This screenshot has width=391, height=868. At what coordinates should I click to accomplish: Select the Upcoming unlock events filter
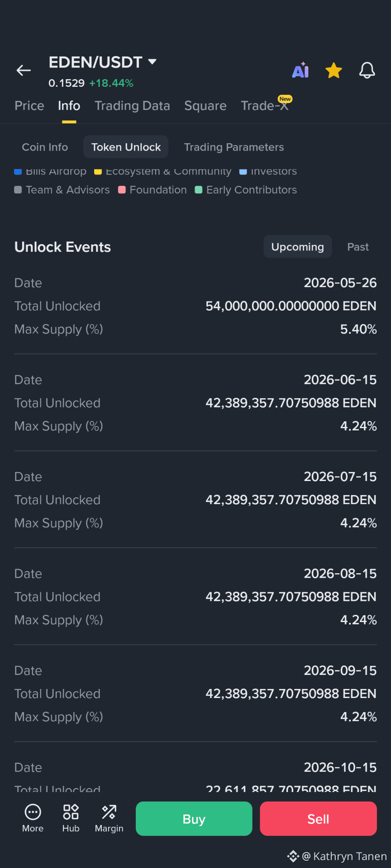[x=298, y=247]
